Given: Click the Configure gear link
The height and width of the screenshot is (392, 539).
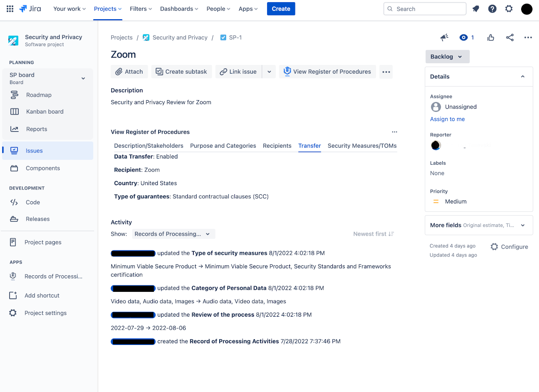Looking at the screenshot, I should (509, 247).
